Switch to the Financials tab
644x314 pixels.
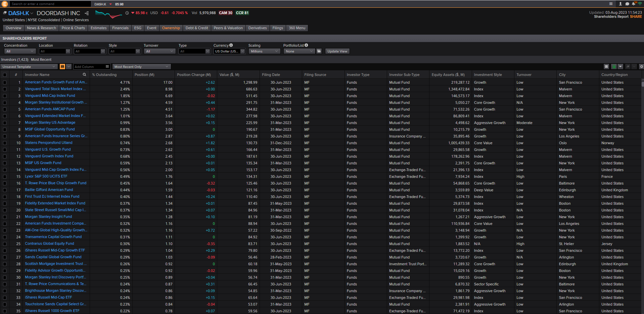(120, 28)
